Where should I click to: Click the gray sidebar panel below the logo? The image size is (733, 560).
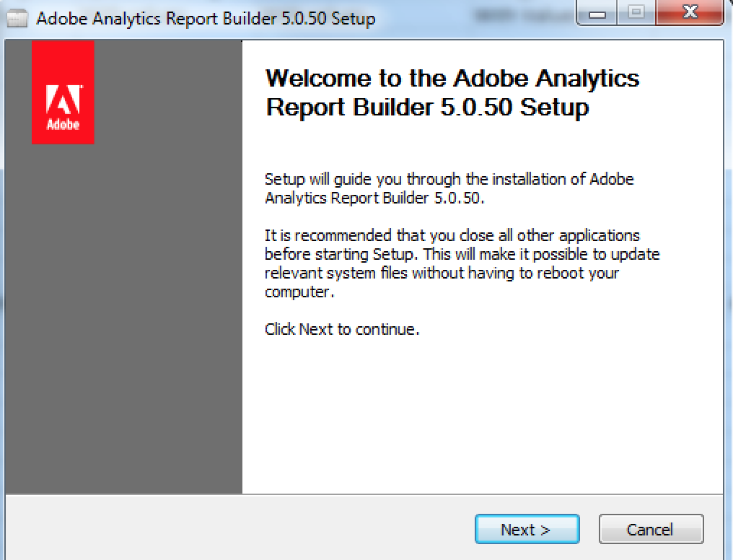[123, 325]
